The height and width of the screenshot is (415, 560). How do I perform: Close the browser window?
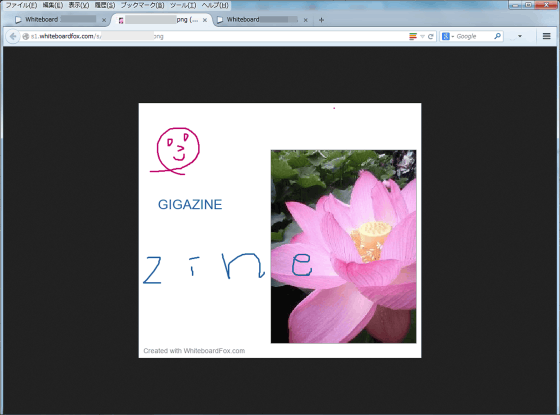[x=546, y=5]
